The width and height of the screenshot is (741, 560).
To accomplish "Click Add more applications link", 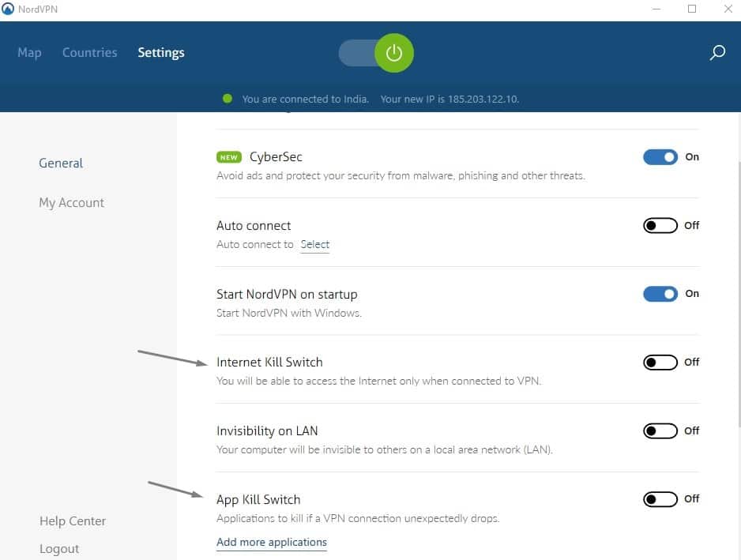I will [272, 542].
